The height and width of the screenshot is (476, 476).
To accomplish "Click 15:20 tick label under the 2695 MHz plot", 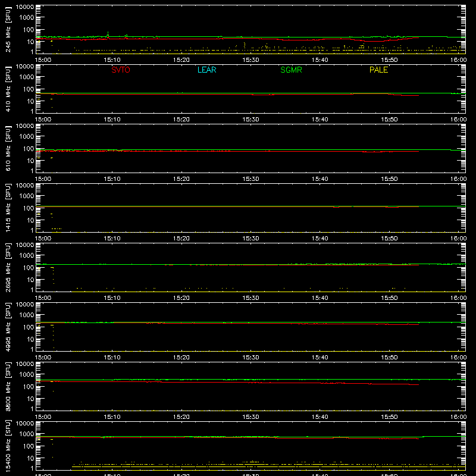I will tap(181, 298).
